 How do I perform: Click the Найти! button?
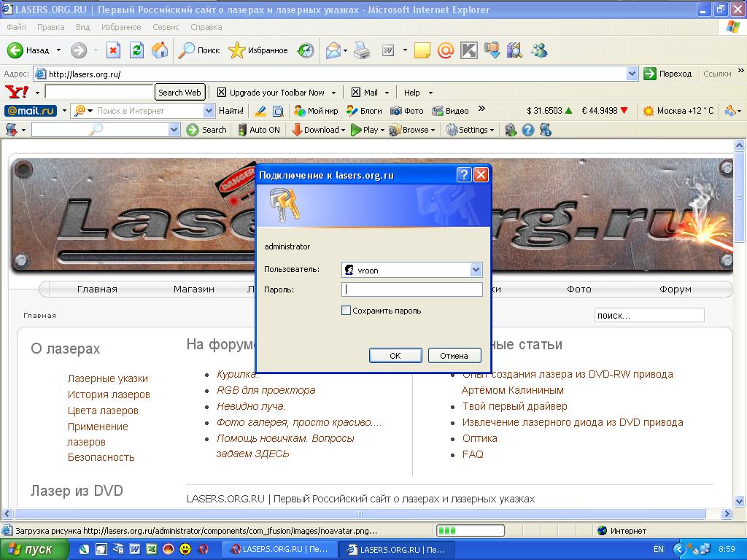[231, 111]
